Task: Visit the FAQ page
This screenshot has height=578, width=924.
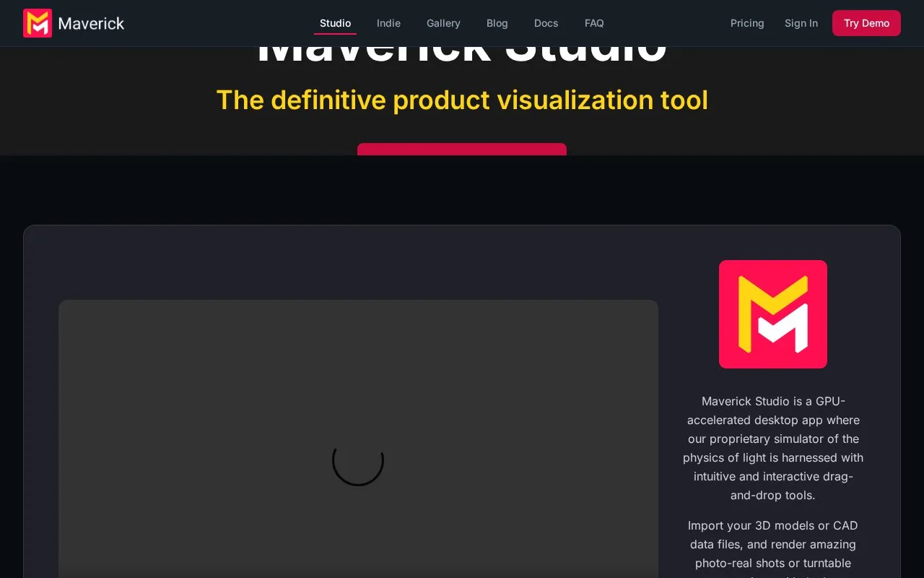Action: click(x=594, y=23)
